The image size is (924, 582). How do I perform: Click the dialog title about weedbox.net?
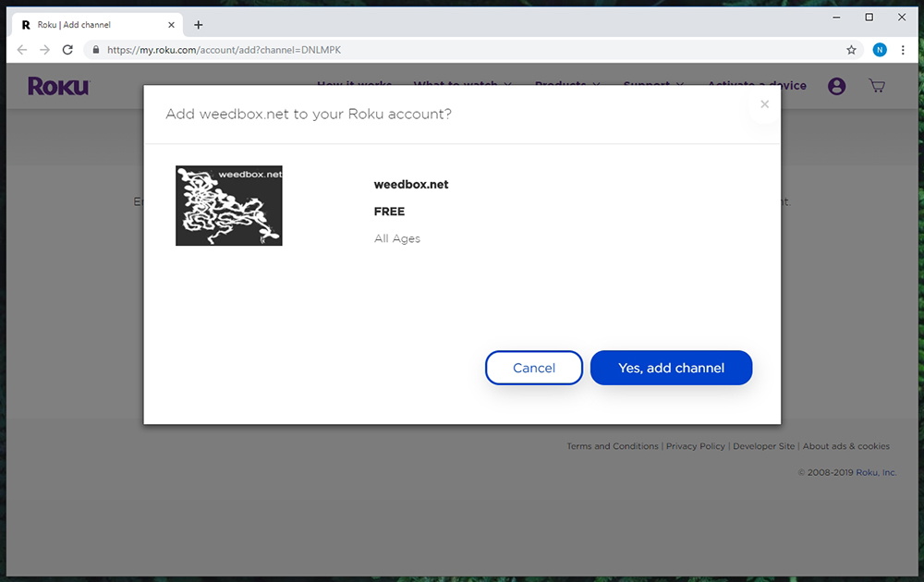coord(309,114)
